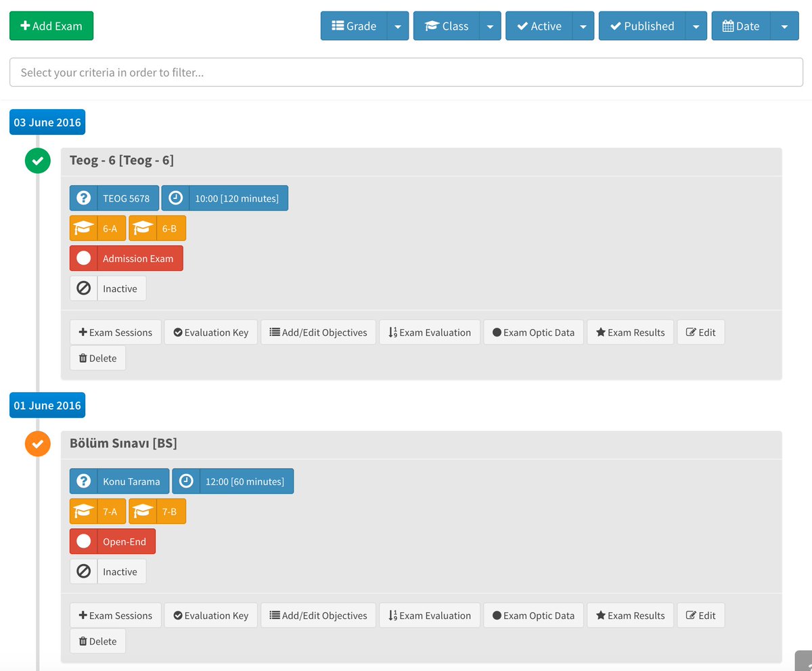Click the Admission Exam label
The height and width of the screenshot is (671, 812).
[x=138, y=258]
